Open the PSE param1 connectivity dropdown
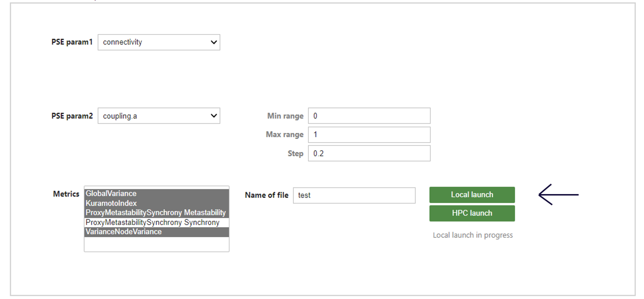This screenshot has height=299, width=644. click(x=159, y=42)
